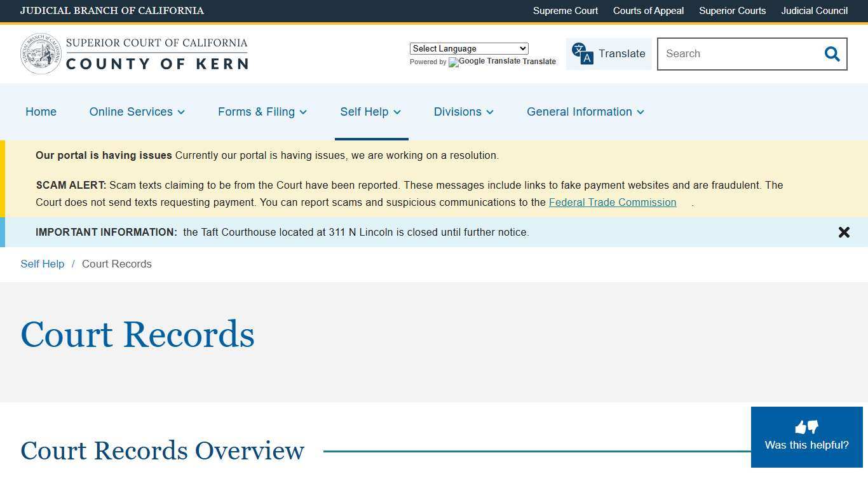Expand the Divisions menu
The image size is (868, 488).
point(463,112)
